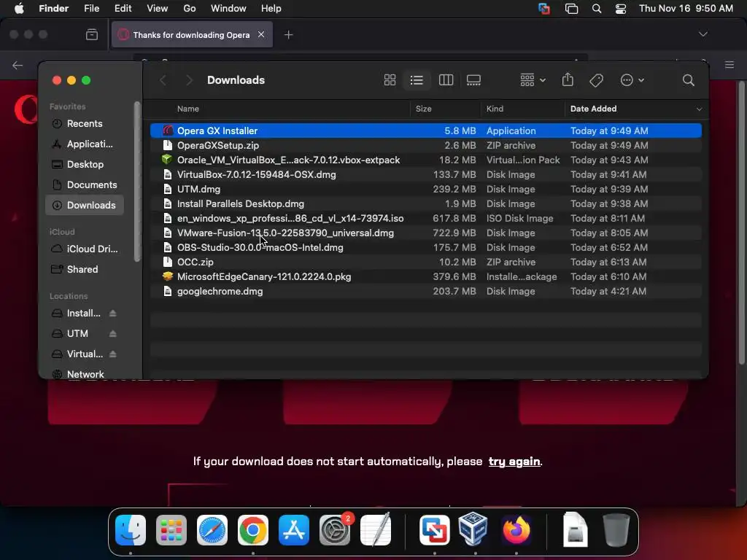
Task: Select the VMware-Fusion dmg file
Action: [426, 233]
